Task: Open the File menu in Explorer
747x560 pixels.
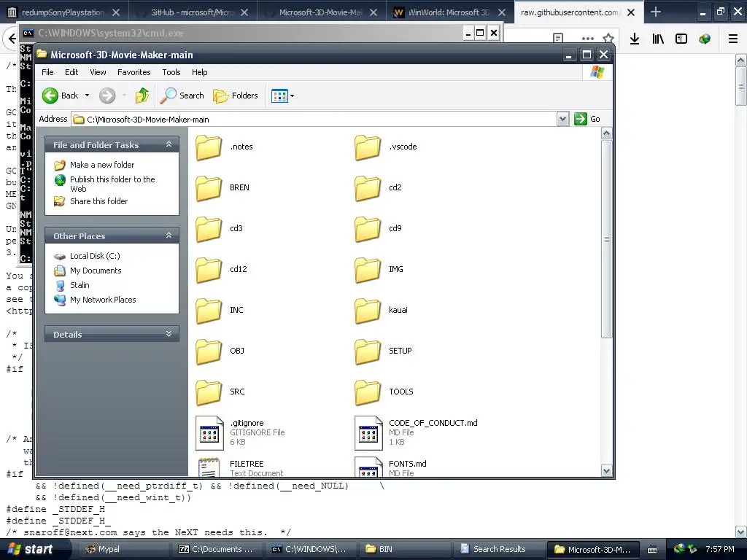Action: point(47,72)
